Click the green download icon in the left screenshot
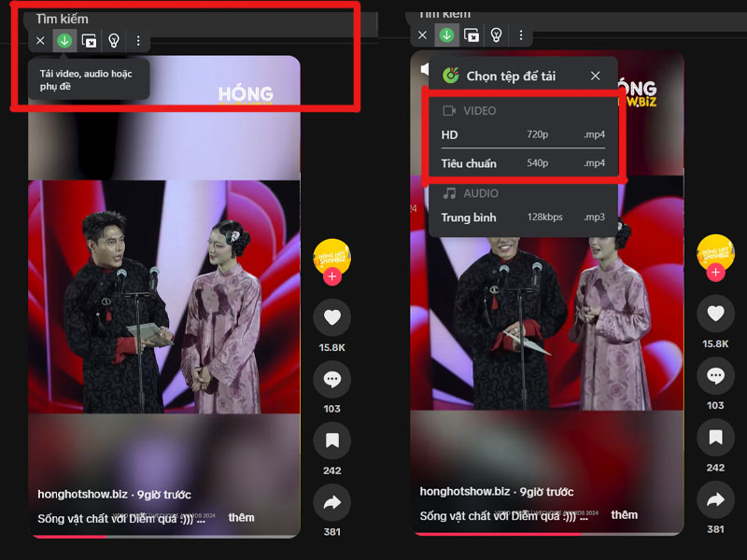Viewport: 747px width, 560px height. click(x=64, y=41)
